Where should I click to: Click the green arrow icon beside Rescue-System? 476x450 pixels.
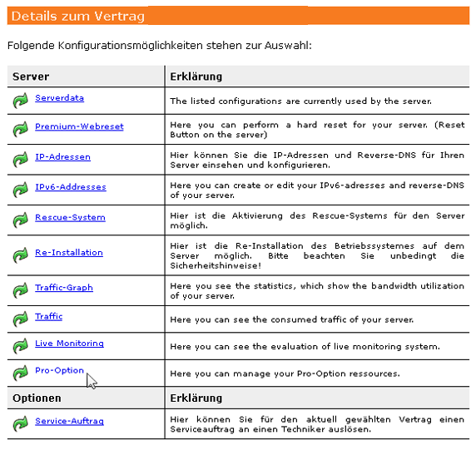[20, 220]
